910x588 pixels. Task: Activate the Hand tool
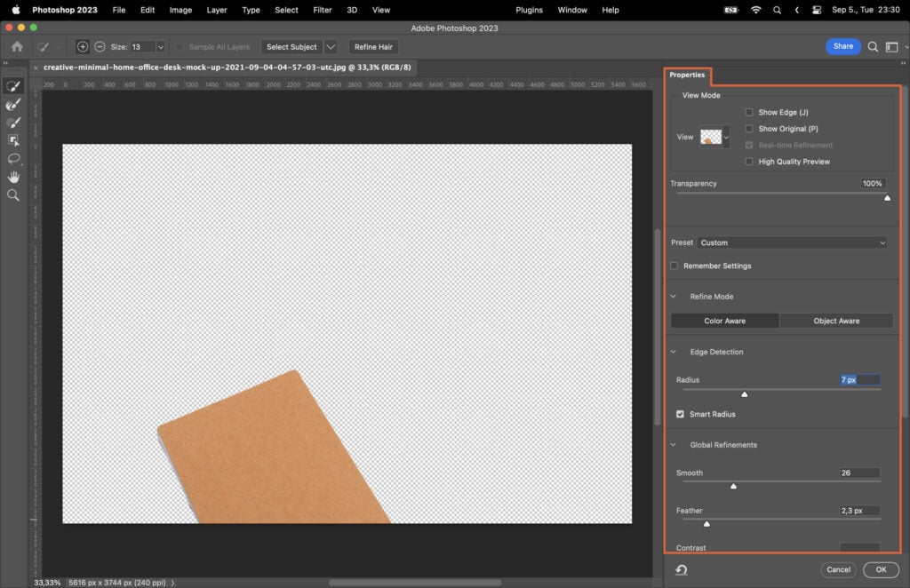pos(14,176)
